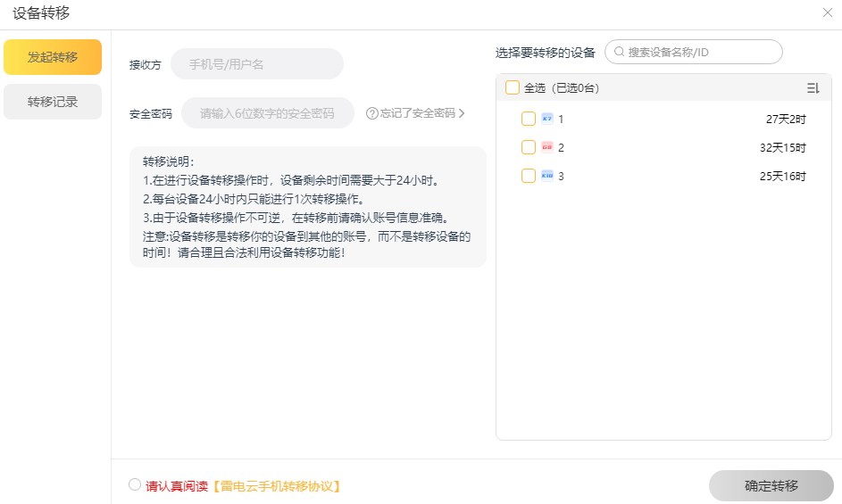842x504 pixels.
Task: Click the 安全密码 six-digit input field
Action: [x=267, y=113]
